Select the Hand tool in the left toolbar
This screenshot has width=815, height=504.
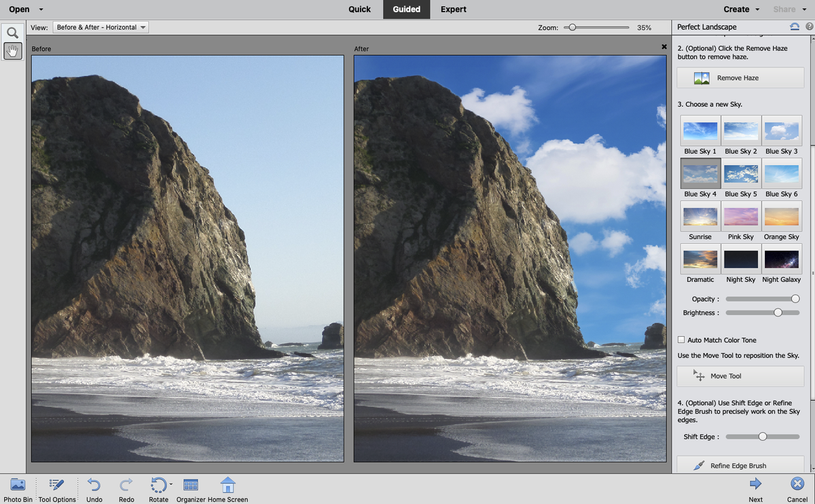click(13, 50)
